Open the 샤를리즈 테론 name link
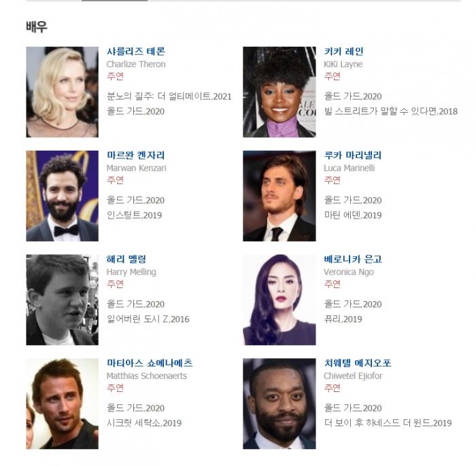The height and width of the screenshot is (466, 476). 136,51
